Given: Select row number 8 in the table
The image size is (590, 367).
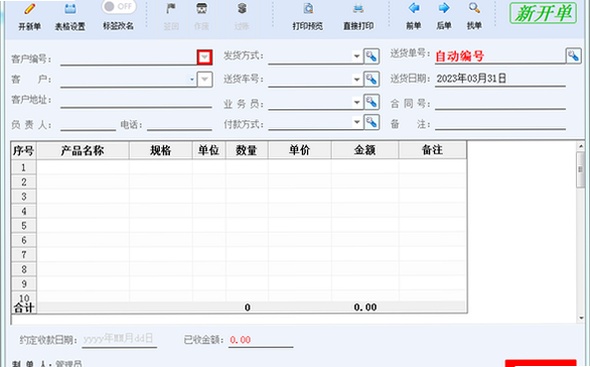Looking at the screenshot, I should pos(24,270).
